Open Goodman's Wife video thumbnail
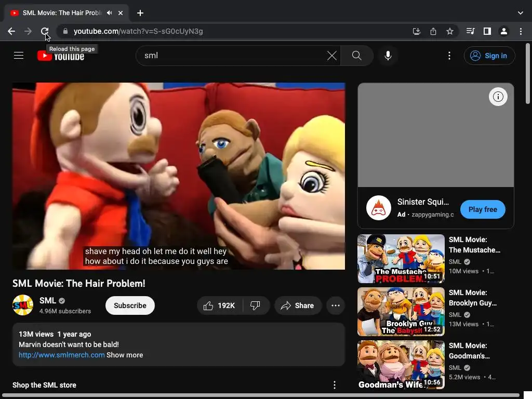The width and height of the screenshot is (532, 399). point(401,364)
